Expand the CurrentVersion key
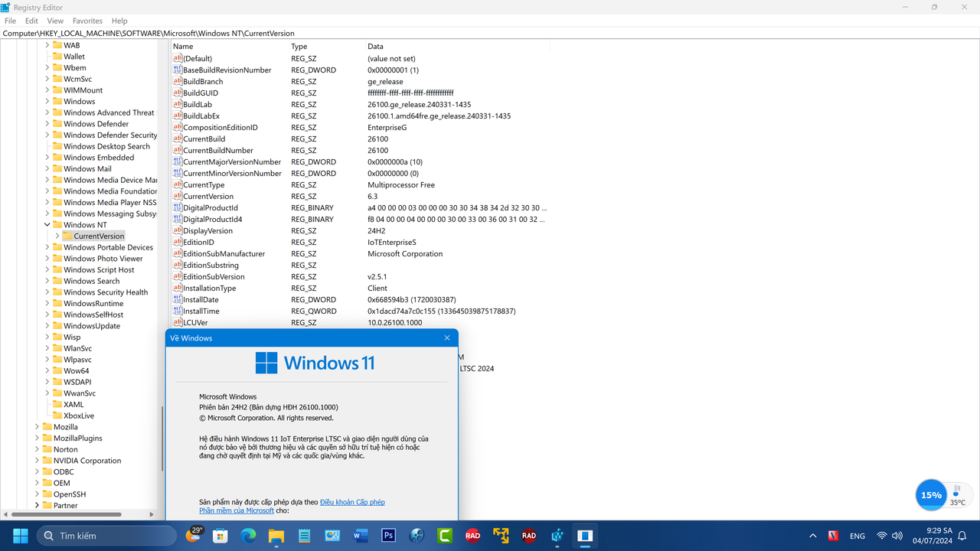The width and height of the screenshot is (980, 551). click(57, 236)
